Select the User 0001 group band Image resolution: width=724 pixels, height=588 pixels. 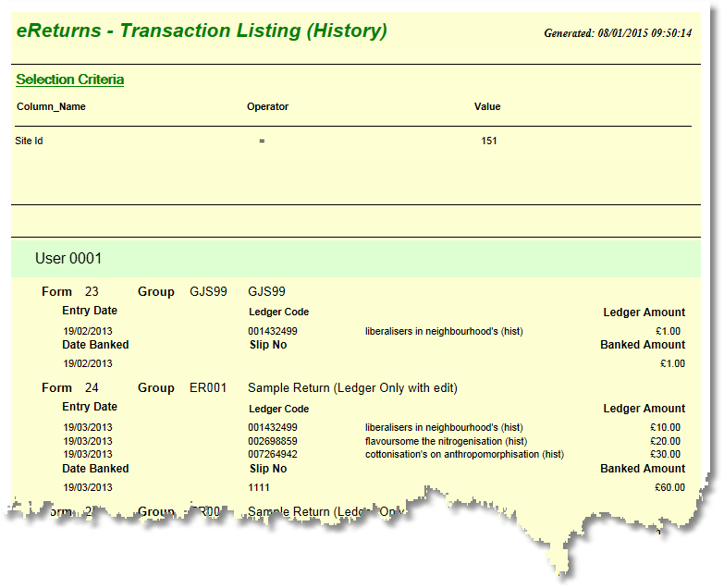pyautogui.click(x=68, y=259)
